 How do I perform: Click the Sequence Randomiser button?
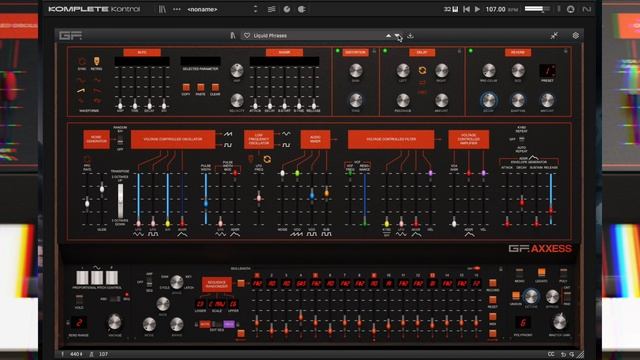217,284
